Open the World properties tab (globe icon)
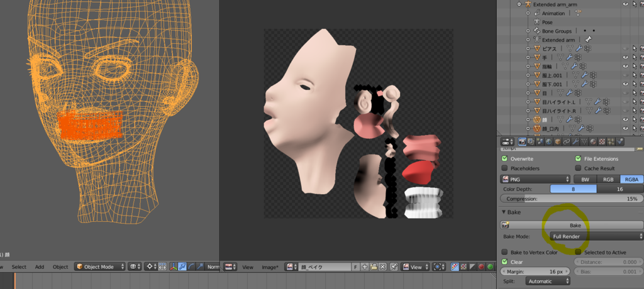This screenshot has width=644, height=289. pyautogui.click(x=548, y=141)
